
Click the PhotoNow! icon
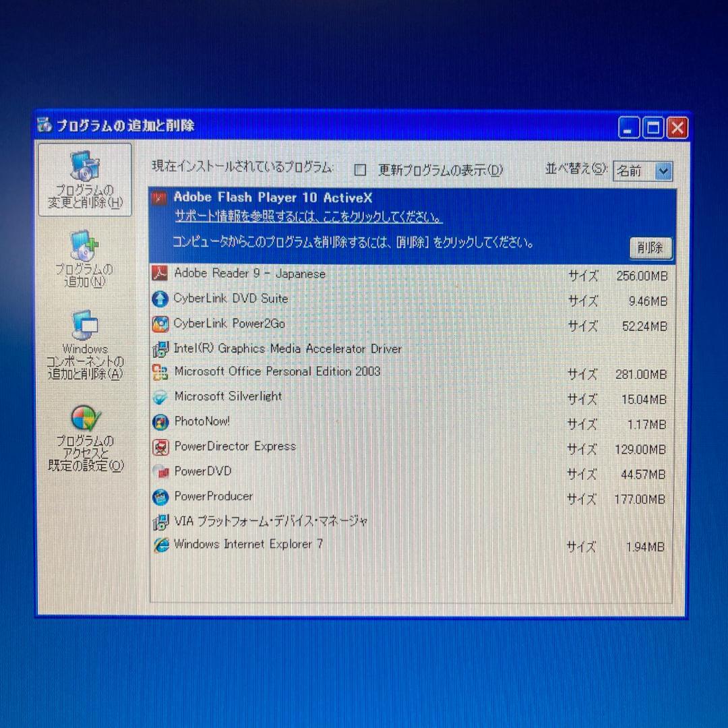(x=160, y=422)
